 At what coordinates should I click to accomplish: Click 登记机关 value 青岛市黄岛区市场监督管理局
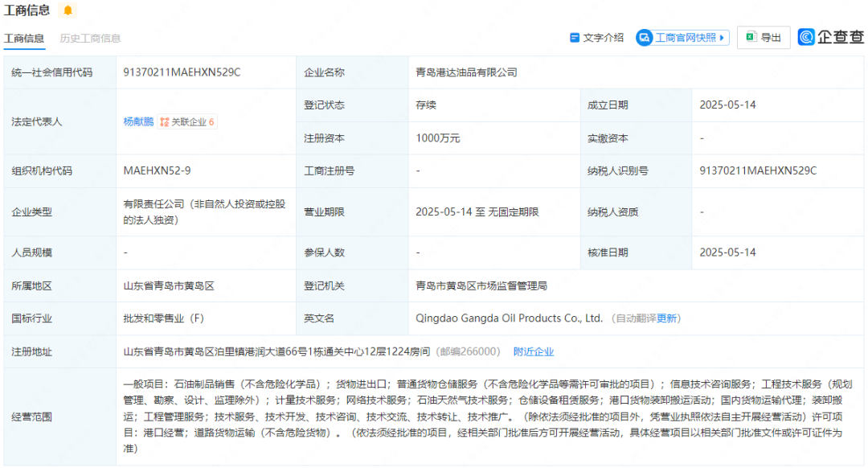[x=481, y=286]
